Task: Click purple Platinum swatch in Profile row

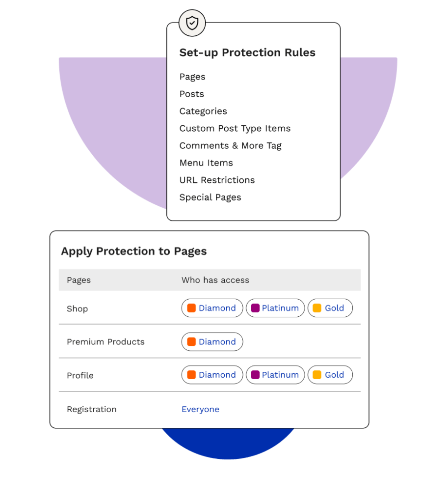Action: point(255,375)
